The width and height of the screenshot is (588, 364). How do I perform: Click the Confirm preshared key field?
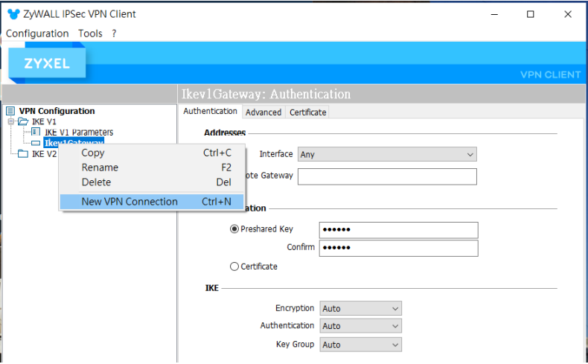coord(398,248)
